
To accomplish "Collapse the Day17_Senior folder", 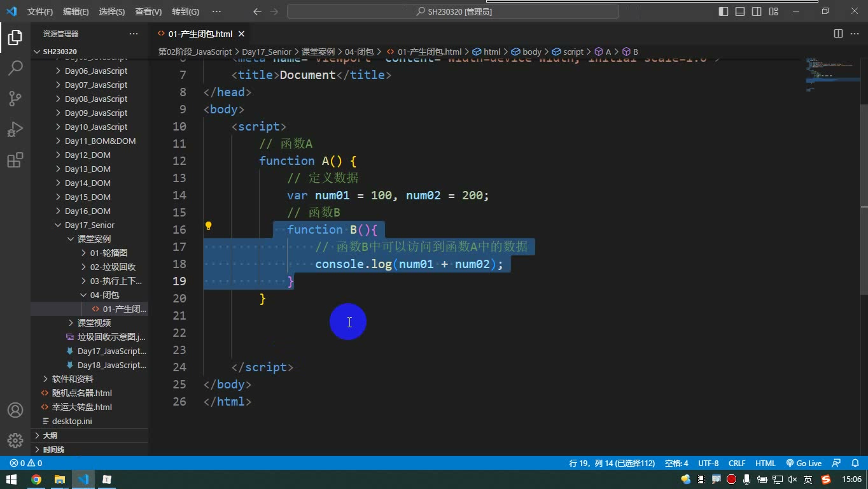I will point(89,225).
